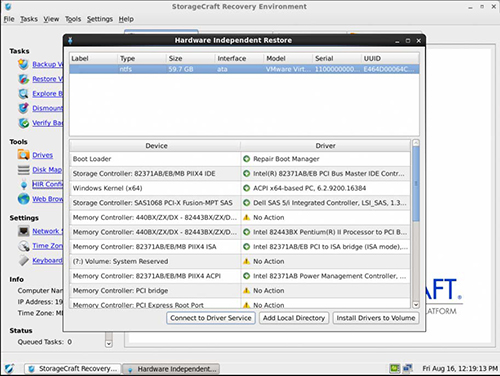Sort by the Interface column header

[x=239, y=58]
